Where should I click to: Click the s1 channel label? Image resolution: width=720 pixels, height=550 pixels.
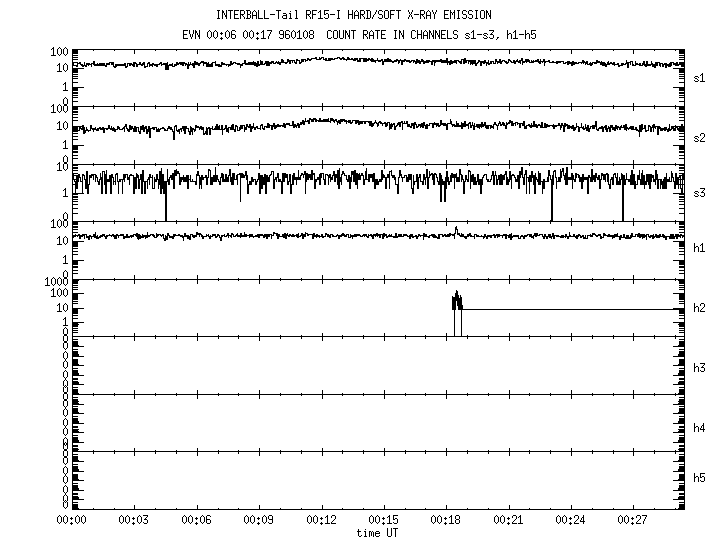[x=700, y=77]
